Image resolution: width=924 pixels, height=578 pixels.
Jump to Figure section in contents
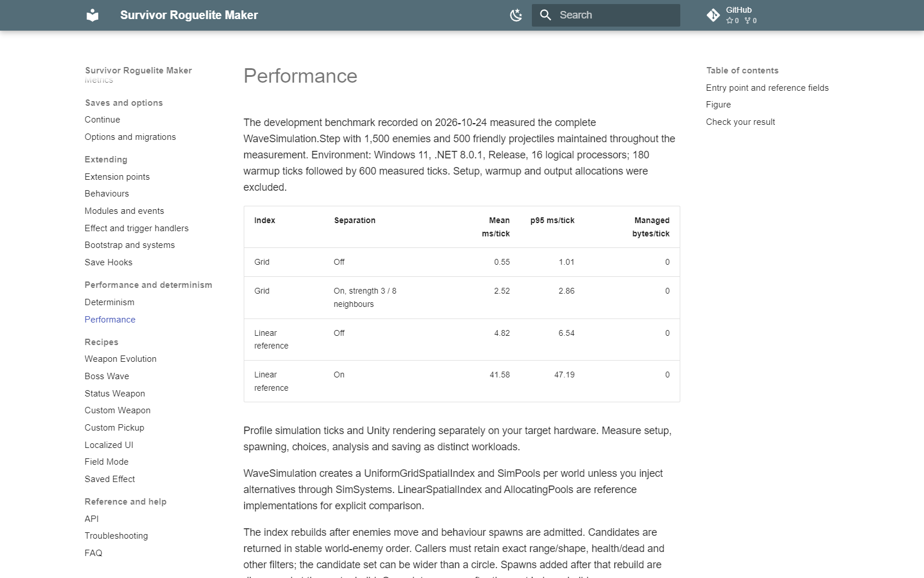click(718, 105)
